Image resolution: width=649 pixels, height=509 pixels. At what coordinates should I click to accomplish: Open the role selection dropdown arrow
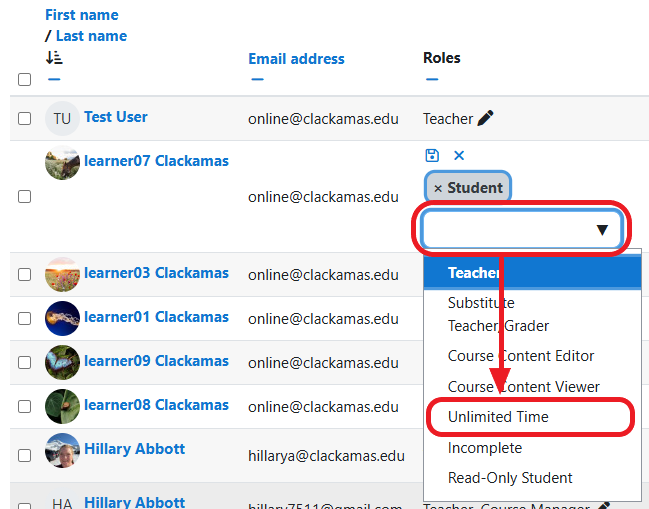coord(602,230)
